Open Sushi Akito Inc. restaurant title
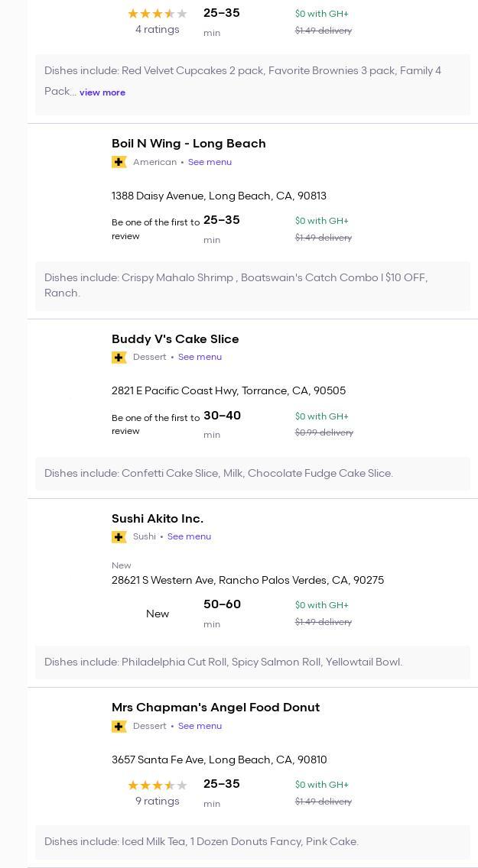 tap(158, 519)
